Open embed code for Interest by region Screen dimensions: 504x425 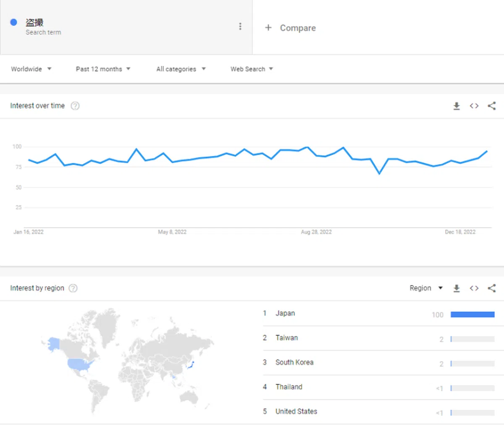(474, 288)
